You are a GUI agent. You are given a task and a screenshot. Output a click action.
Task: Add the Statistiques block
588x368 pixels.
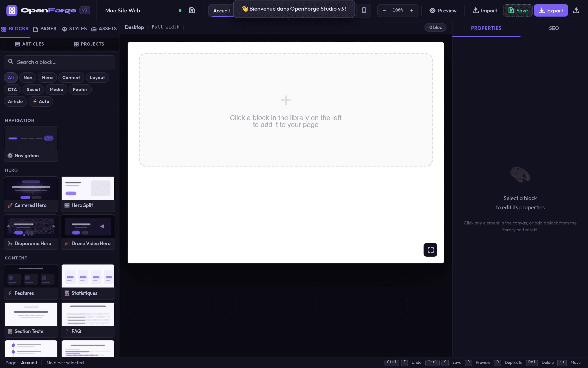[x=88, y=282]
